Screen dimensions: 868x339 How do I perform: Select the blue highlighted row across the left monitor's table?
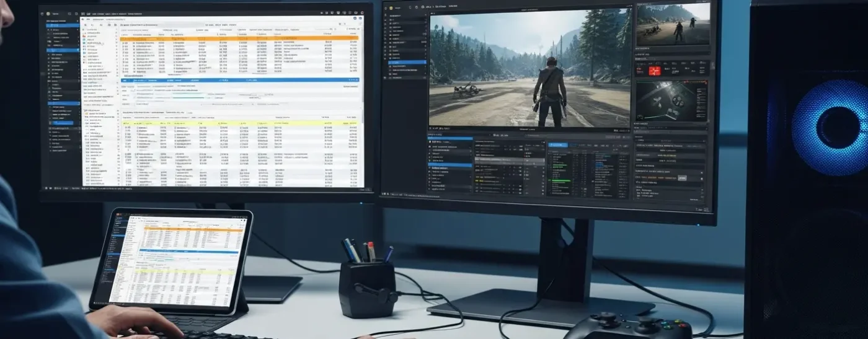coord(239,80)
